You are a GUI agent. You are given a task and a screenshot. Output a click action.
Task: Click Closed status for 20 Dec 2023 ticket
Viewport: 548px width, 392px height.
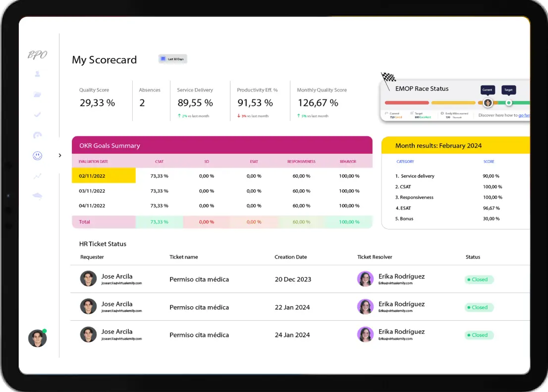point(479,280)
